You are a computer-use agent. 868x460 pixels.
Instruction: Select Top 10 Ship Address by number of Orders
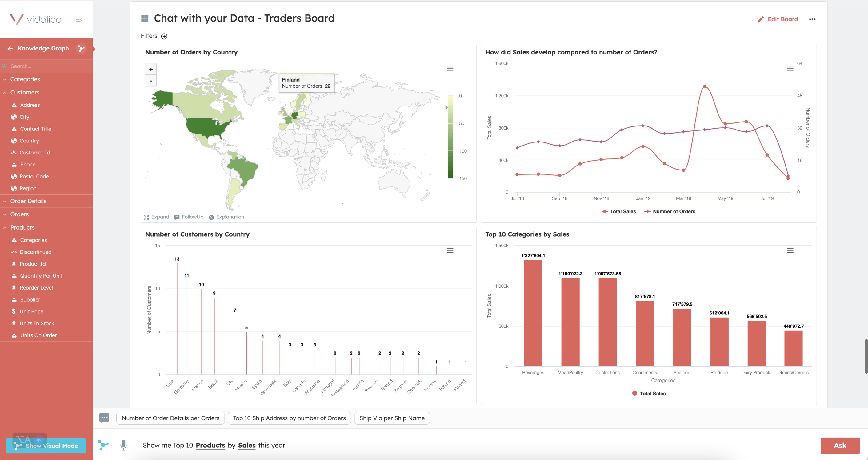[289, 418]
